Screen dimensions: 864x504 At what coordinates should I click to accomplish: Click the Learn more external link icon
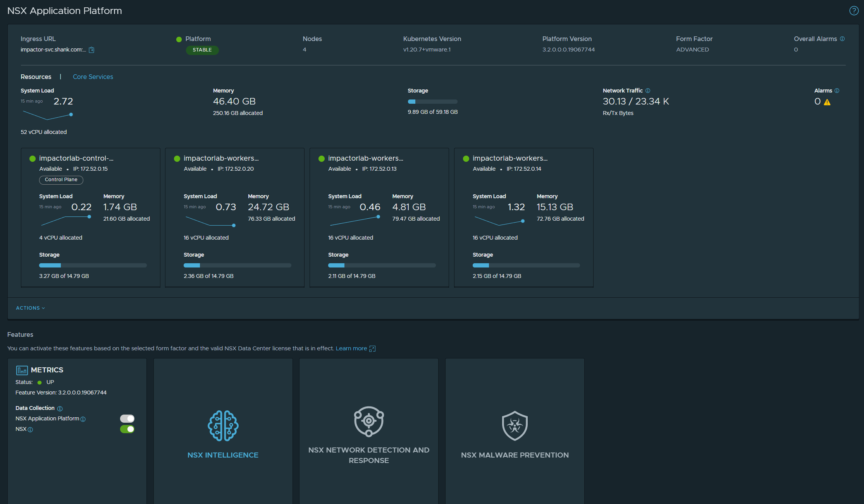click(x=372, y=348)
